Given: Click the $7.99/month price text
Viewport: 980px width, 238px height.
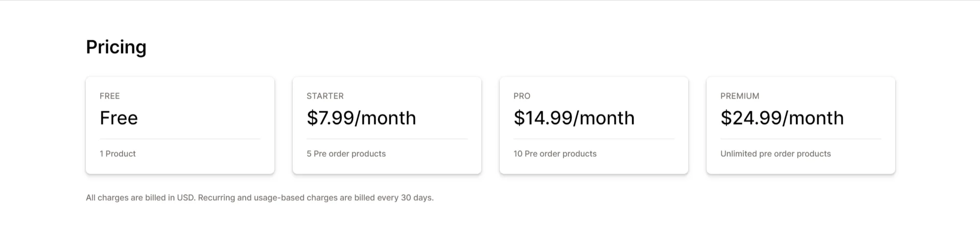Looking at the screenshot, I should pos(361,118).
